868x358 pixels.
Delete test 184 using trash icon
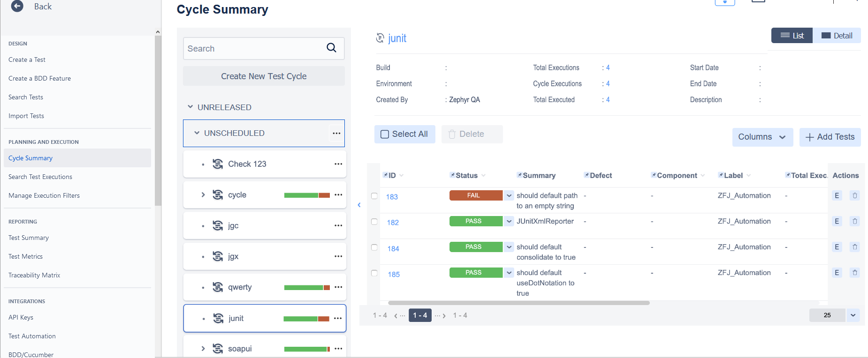tap(855, 247)
